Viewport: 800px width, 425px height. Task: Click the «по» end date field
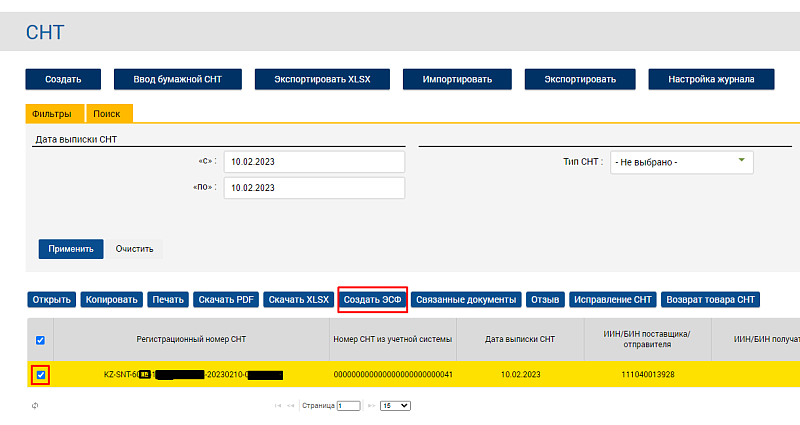314,188
